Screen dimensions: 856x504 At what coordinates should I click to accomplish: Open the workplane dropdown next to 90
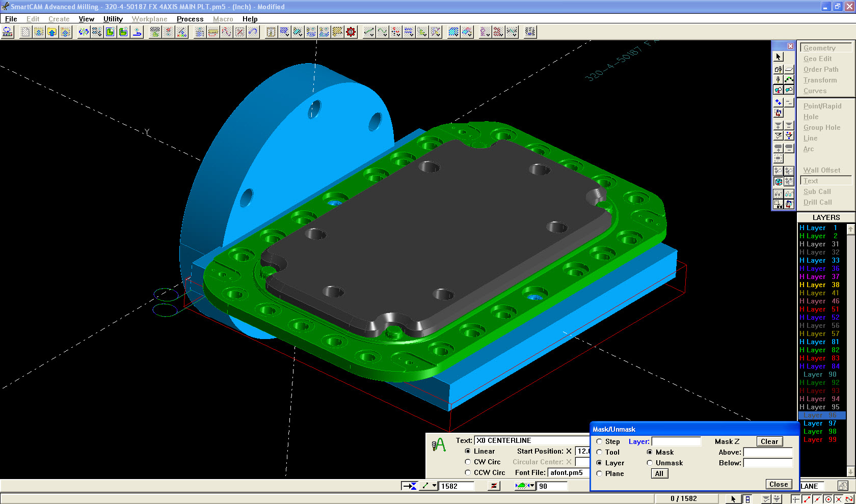[532, 486]
